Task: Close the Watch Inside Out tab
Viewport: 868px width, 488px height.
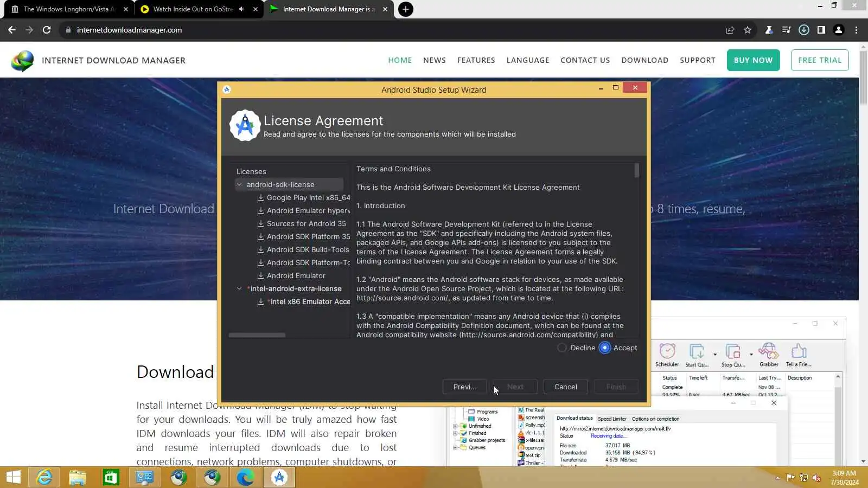Action: tap(256, 9)
